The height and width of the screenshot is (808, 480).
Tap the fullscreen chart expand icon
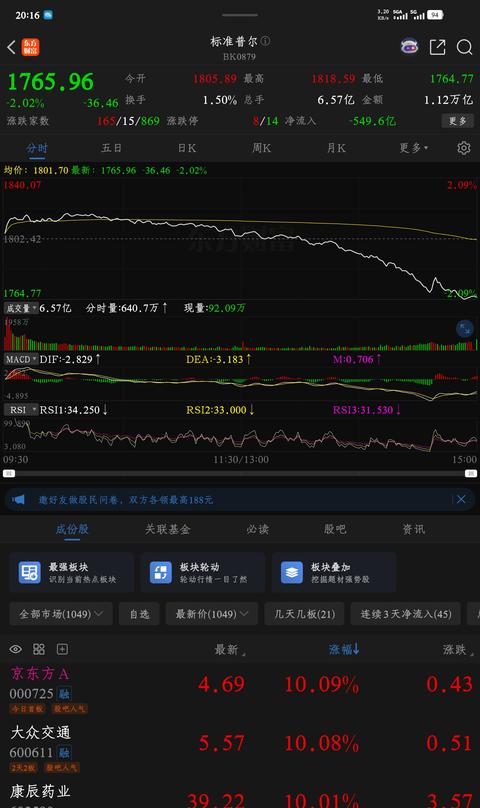[x=465, y=329]
